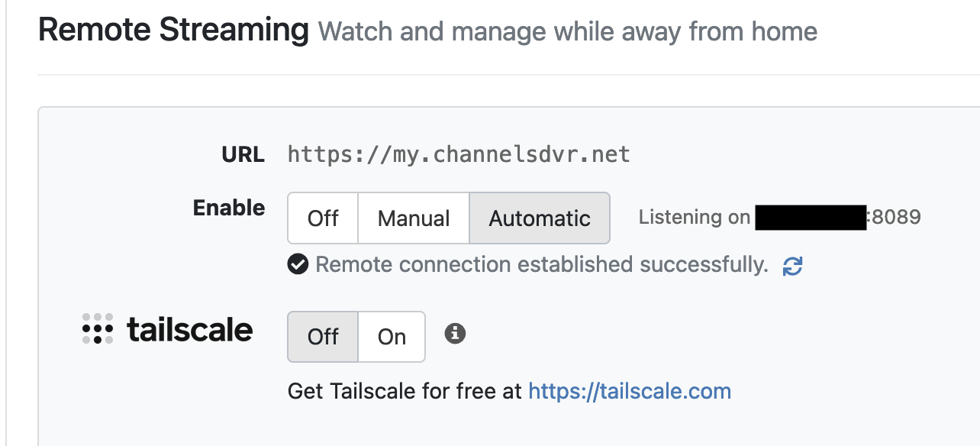
Task: Click the Enable field label
Action: [x=229, y=208]
